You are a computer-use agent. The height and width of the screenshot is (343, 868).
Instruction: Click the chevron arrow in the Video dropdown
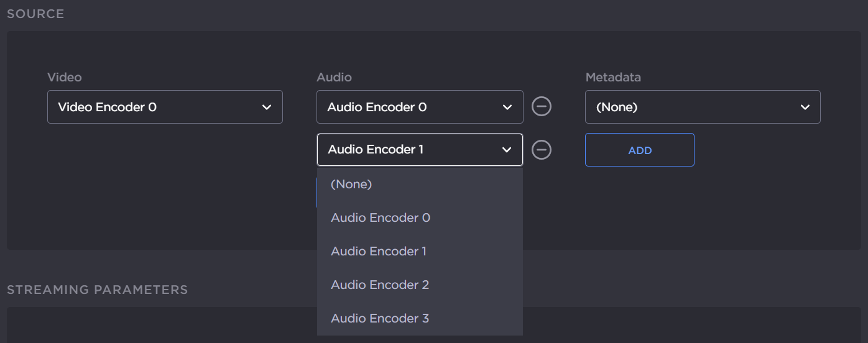tap(267, 107)
